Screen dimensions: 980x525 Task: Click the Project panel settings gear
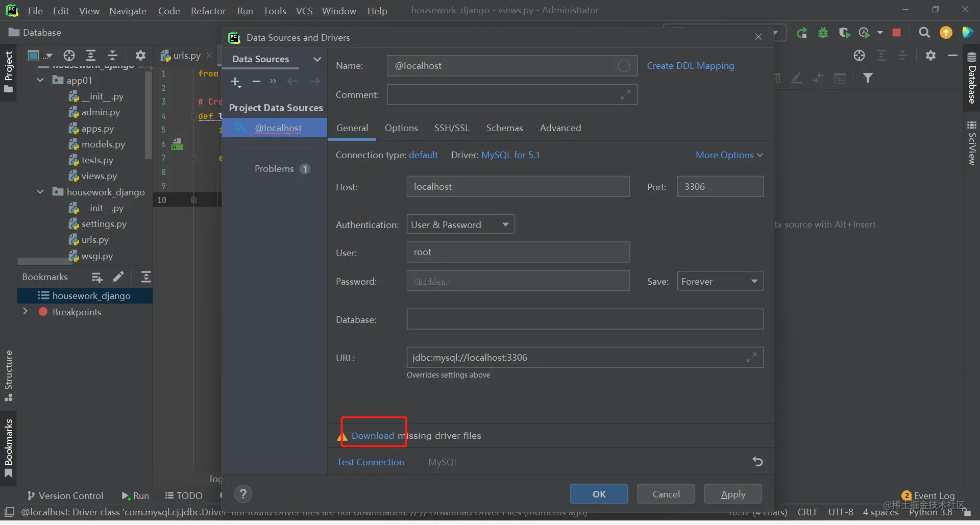coord(140,55)
